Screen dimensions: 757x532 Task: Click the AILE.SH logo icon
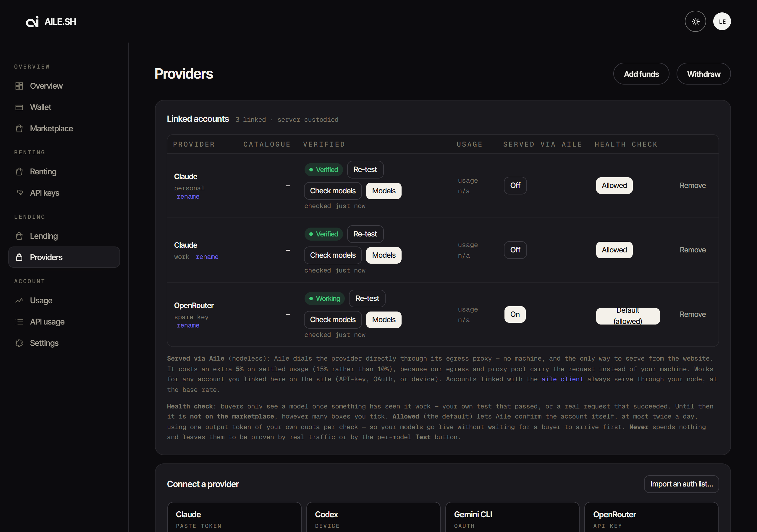click(x=32, y=22)
